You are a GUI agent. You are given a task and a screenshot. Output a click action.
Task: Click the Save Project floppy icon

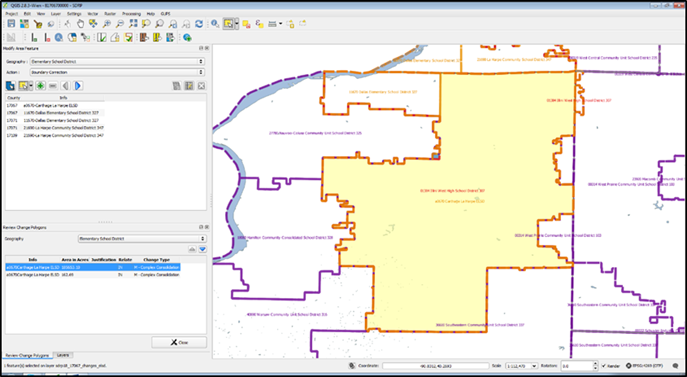tap(11, 24)
